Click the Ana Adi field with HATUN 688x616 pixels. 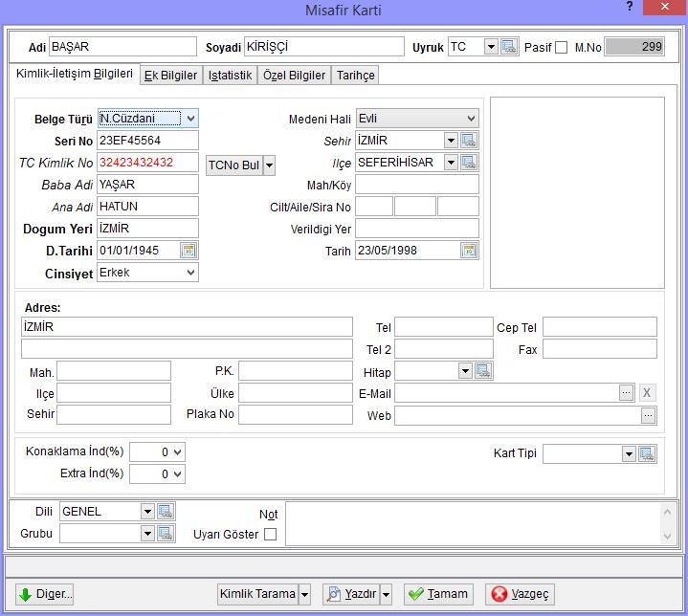click(x=147, y=207)
